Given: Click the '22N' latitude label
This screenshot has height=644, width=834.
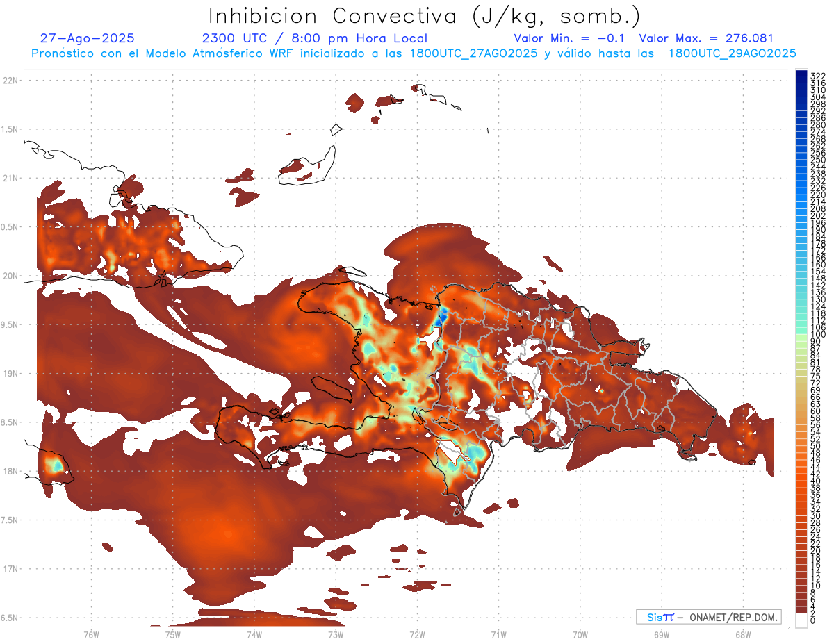Looking at the screenshot, I should [10, 81].
